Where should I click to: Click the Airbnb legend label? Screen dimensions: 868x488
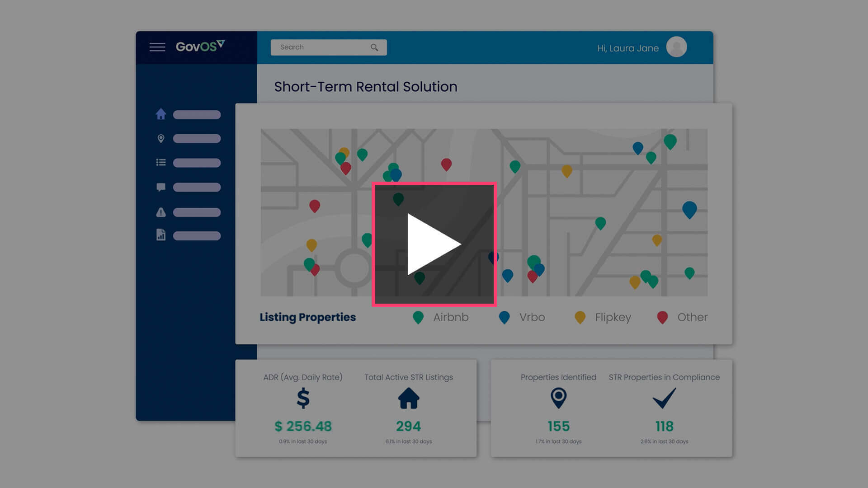coord(451,317)
